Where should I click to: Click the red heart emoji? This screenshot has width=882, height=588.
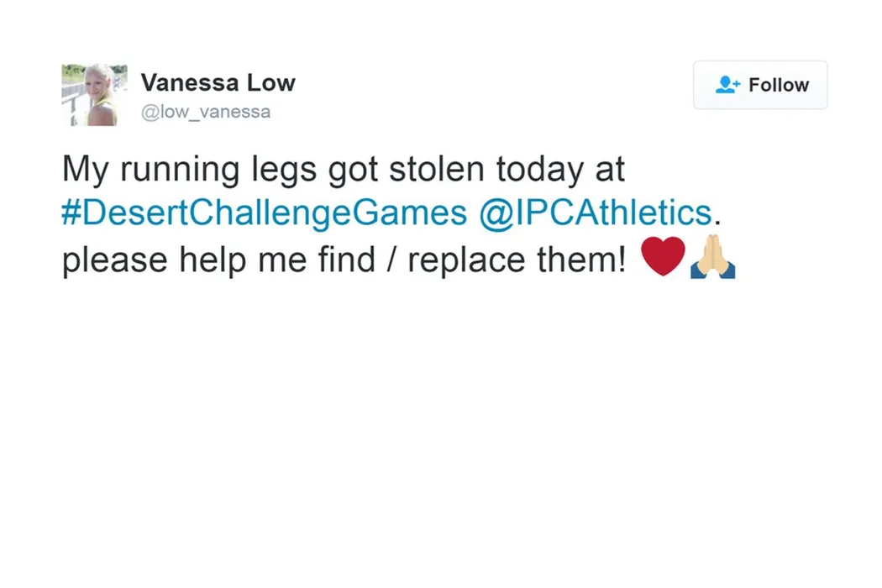[x=663, y=258]
